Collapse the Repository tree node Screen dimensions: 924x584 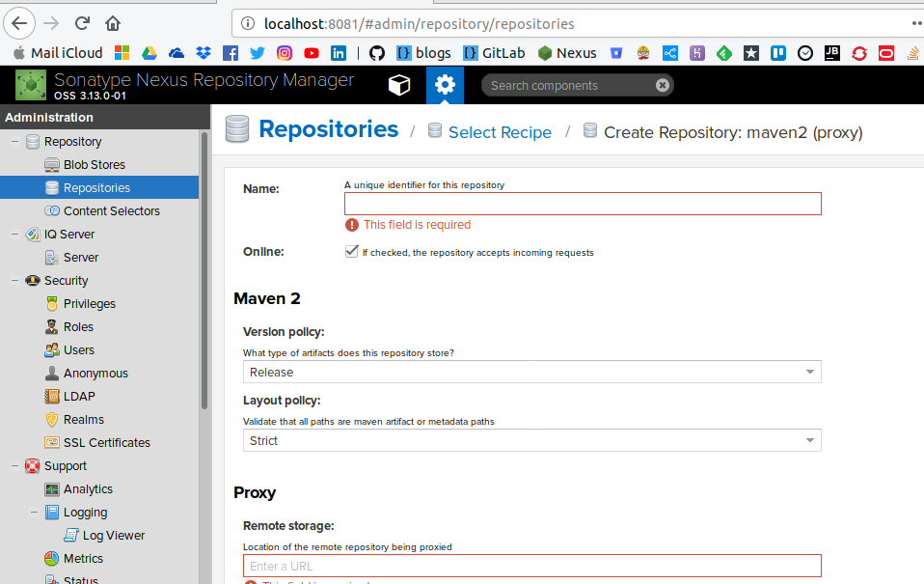[14, 142]
